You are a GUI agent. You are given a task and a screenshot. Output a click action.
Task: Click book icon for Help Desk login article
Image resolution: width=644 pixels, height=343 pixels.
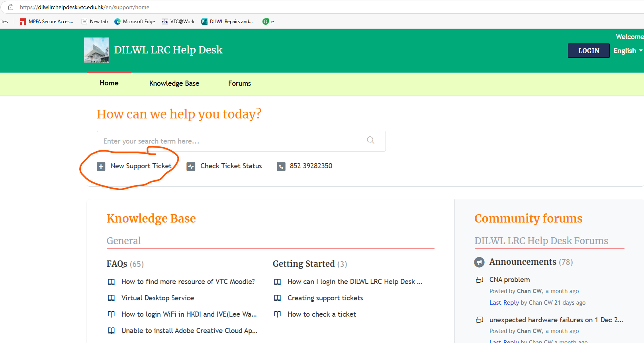(x=278, y=282)
